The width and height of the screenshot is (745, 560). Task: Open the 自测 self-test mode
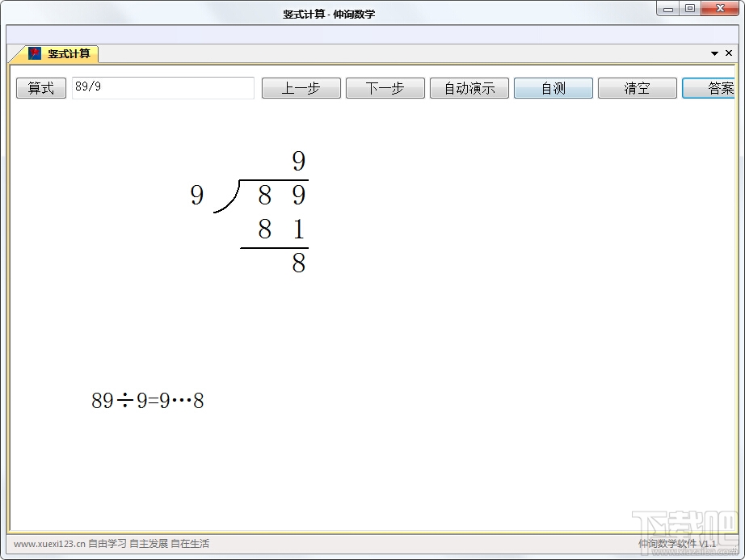pyautogui.click(x=553, y=88)
